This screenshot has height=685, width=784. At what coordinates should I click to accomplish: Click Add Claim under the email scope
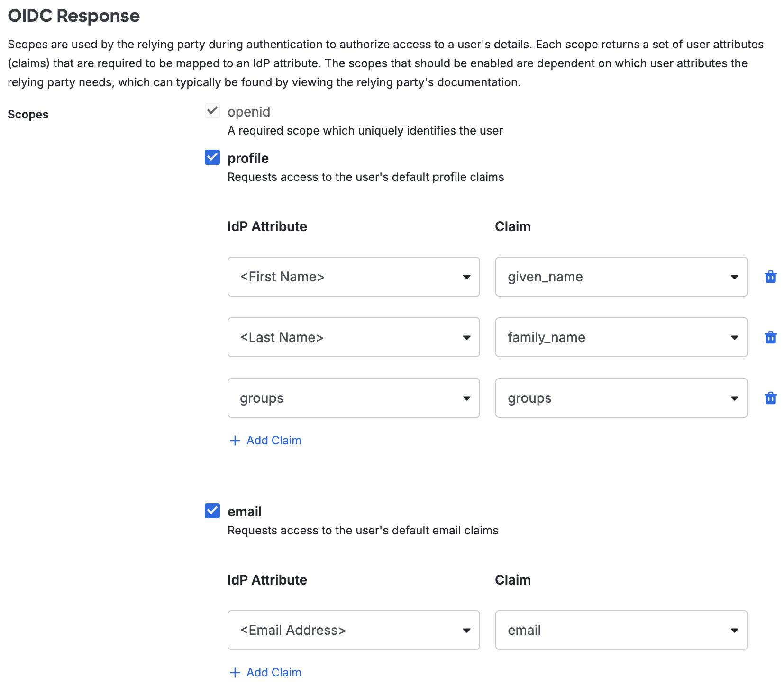(273, 672)
